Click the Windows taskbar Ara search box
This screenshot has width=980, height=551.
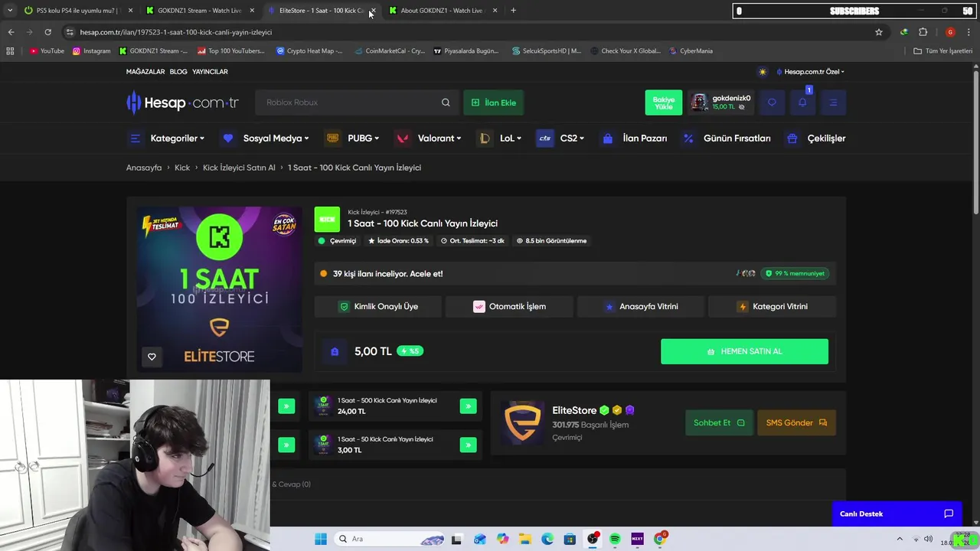click(x=391, y=539)
